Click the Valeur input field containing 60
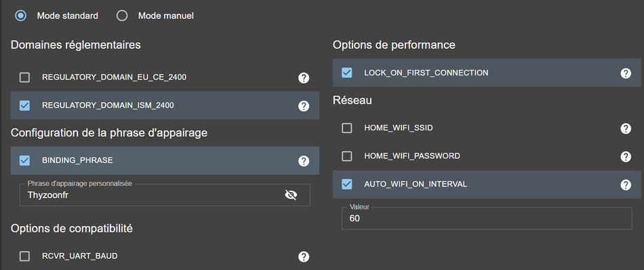This screenshot has height=270, width=644. [x=487, y=218]
